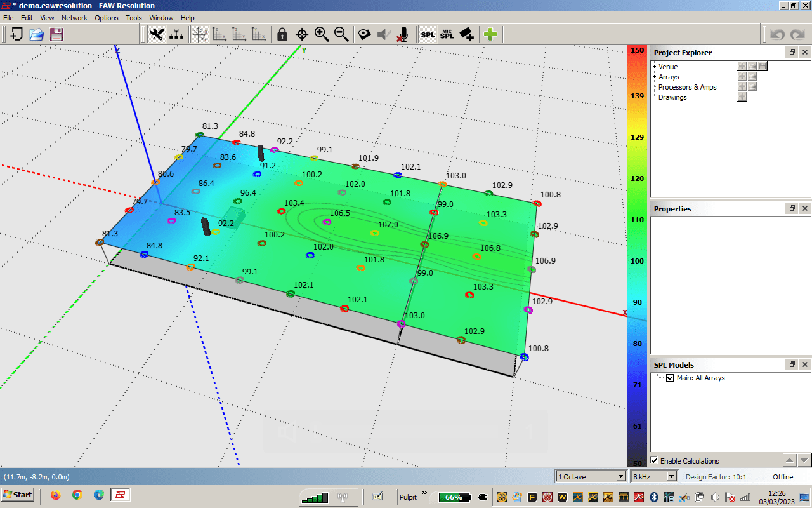Click the green plus icon in the toolbar
This screenshot has height=508, width=812.
coord(490,34)
